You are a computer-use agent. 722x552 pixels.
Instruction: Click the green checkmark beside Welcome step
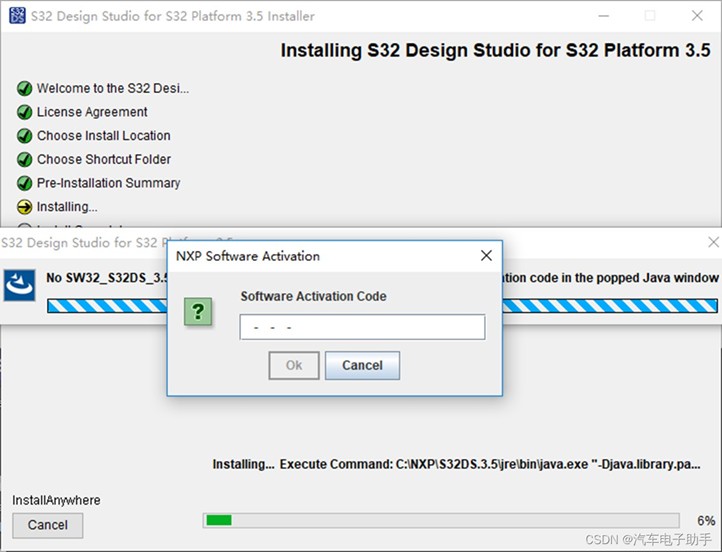(25, 88)
